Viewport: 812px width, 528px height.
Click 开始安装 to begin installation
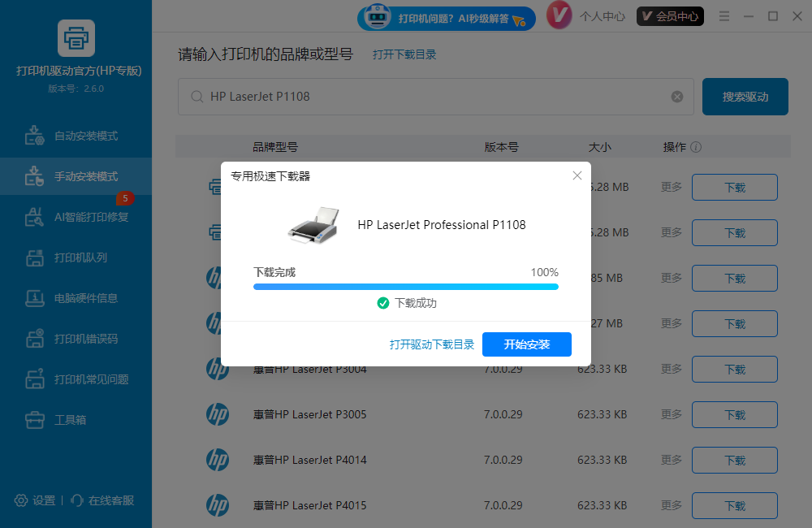point(526,344)
